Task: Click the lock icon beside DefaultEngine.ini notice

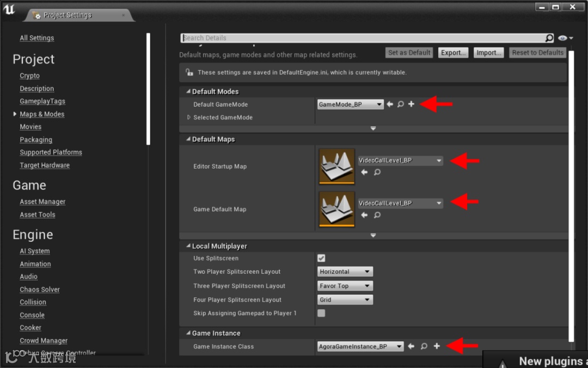Action: tap(189, 72)
